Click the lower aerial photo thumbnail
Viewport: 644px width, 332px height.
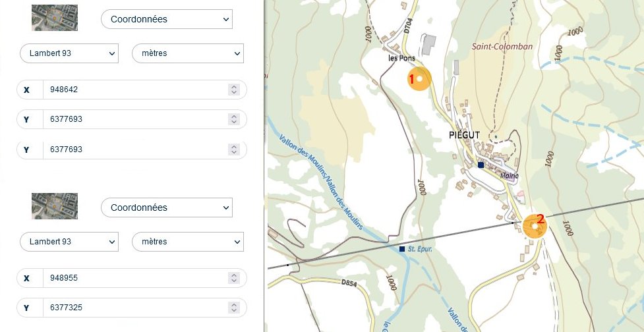click(x=55, y=207)
